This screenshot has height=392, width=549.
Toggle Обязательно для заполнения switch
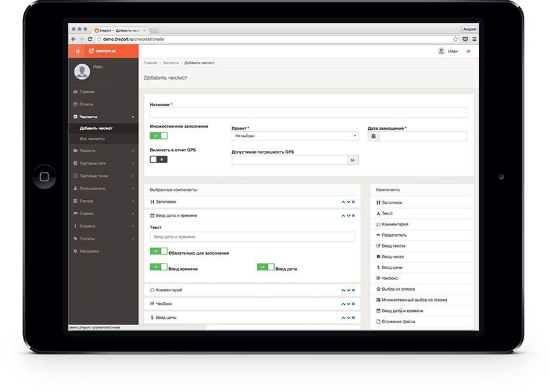[158, 251]
